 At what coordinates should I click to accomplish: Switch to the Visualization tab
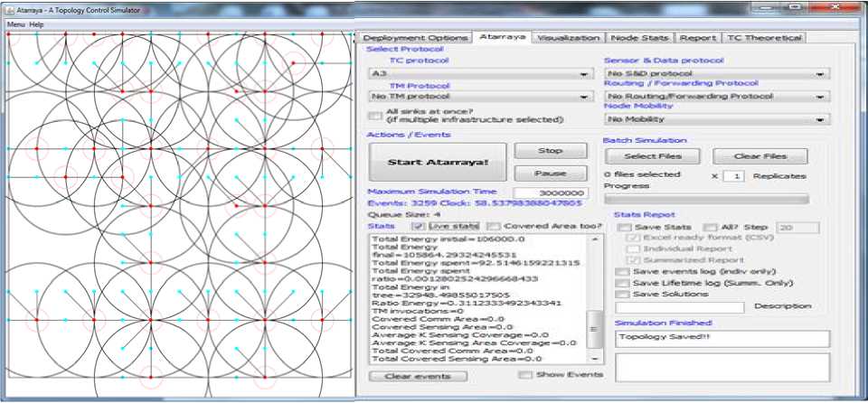pos(568,38)
